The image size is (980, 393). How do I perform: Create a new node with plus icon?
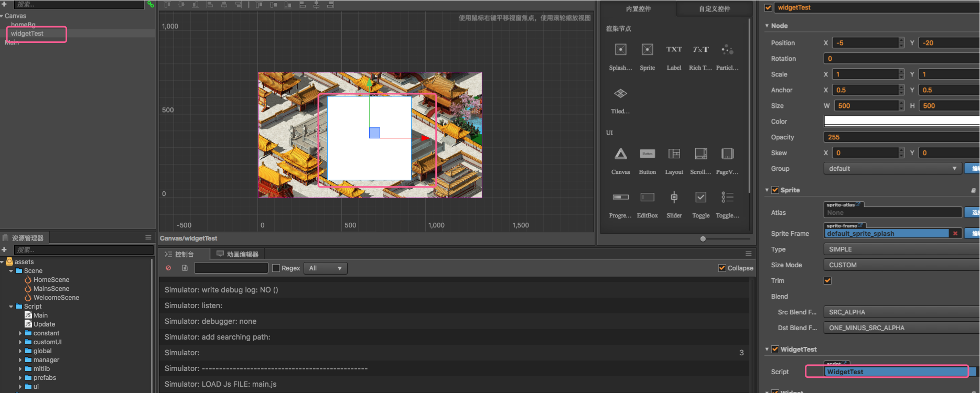click(x=4, y=4)
